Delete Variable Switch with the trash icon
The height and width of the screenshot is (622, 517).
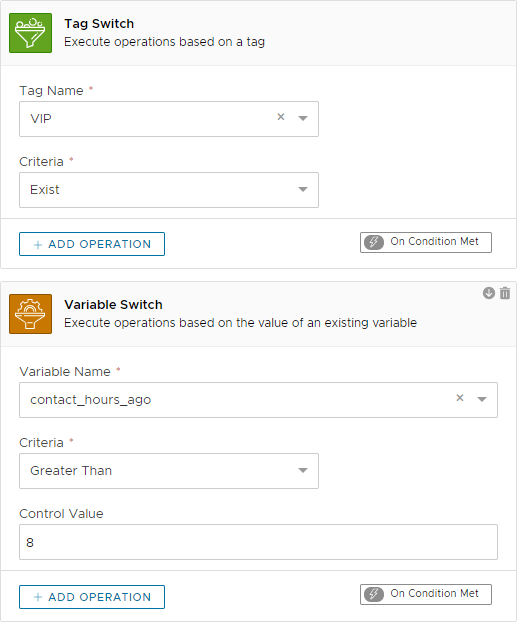click(505, 293)
